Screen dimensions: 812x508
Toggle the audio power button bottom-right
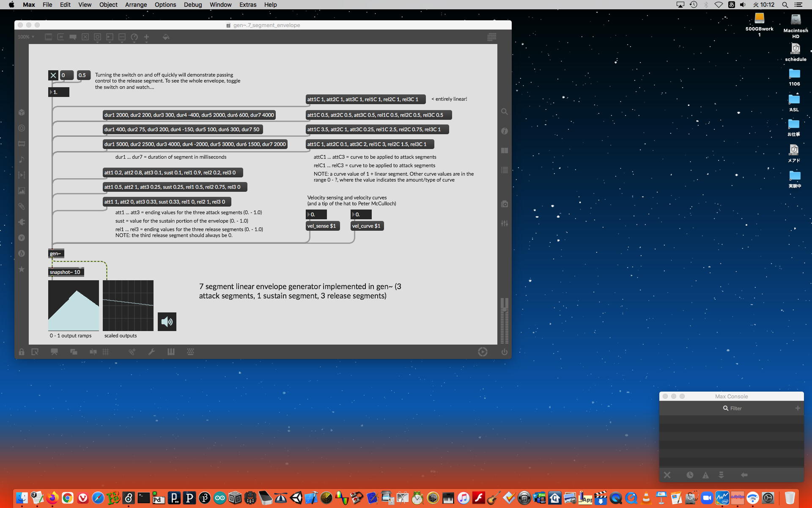point(505,352)
